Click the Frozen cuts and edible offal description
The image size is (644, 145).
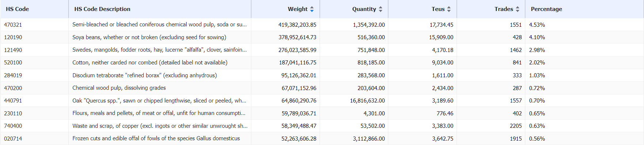156,138
